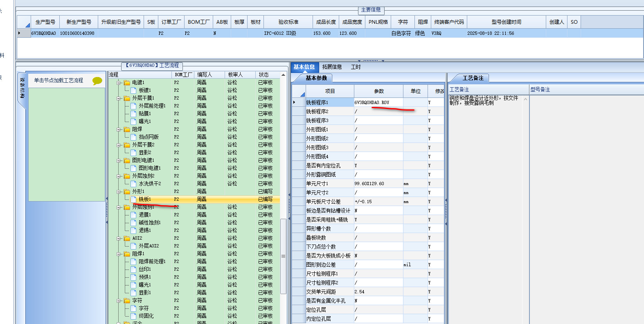Click the document icon beside 退膜1

[133, 215]
